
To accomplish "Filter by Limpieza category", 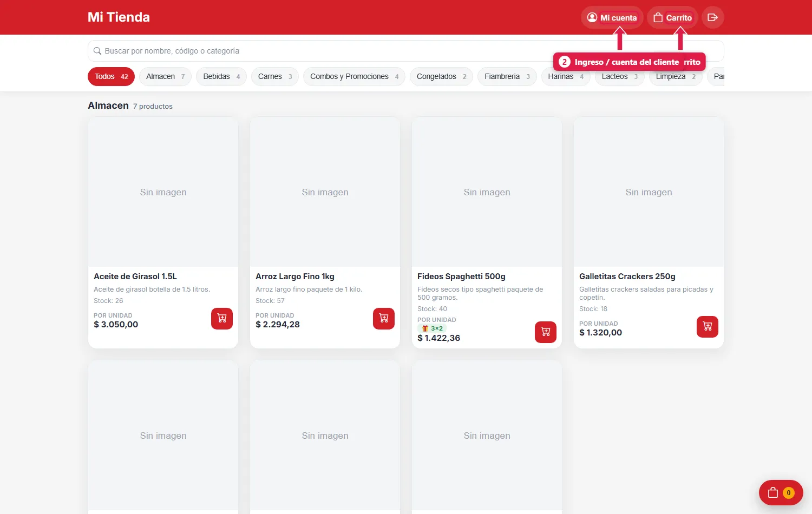I will click(x=676, y=77).
